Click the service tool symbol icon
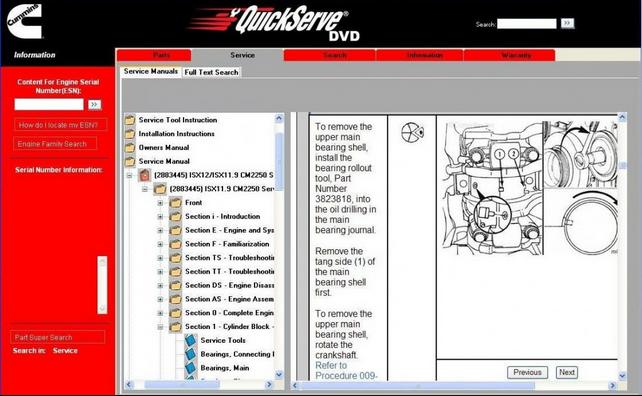Viewport: 642px width, 396px height. tap(412, 133)
